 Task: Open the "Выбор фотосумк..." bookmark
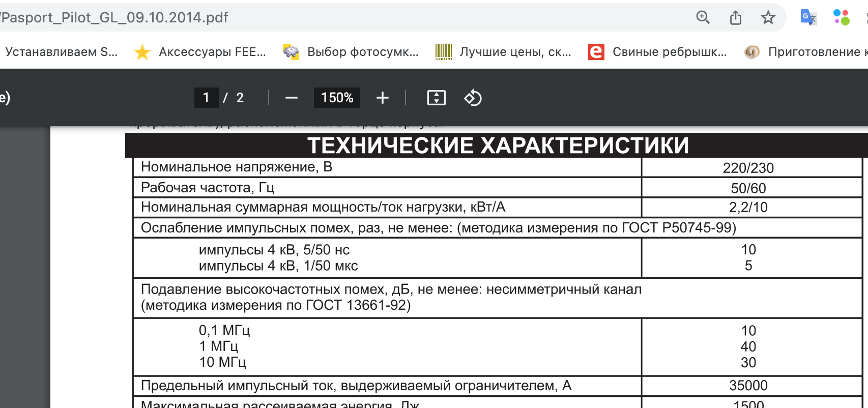tap(351, 52)
